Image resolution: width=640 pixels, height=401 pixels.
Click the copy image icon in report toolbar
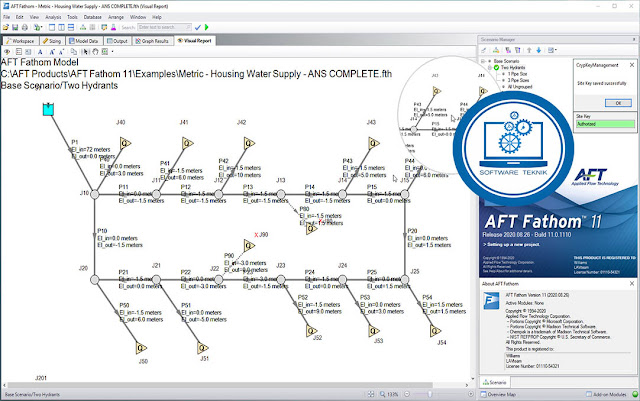click(73, 52)
